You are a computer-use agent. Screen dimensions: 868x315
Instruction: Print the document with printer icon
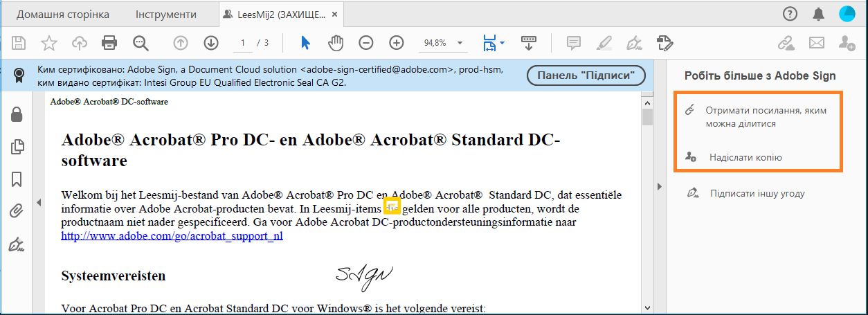(109, 43)
